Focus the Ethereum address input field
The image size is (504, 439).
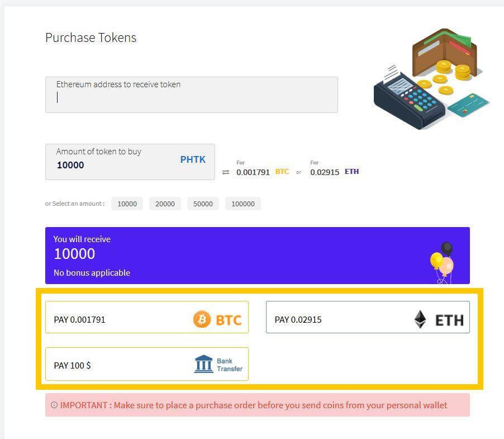click(x=192, y=95)
